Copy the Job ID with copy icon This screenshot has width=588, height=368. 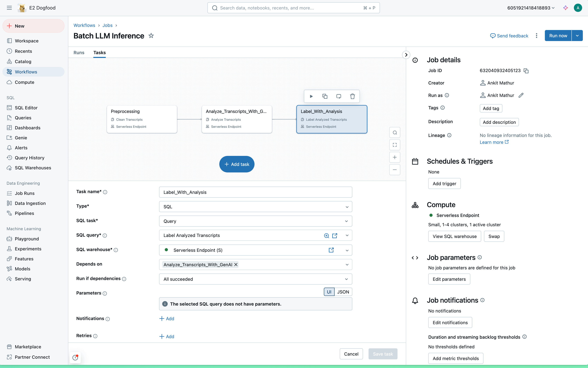click(526, 71)
